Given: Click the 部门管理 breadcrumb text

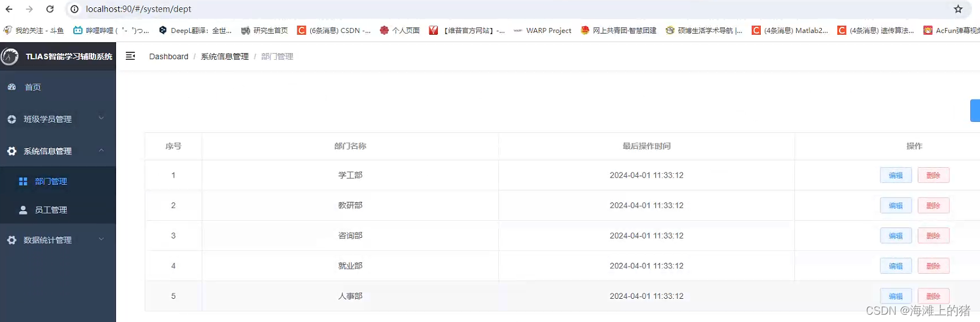Looking at the screenshot, I should (x=277, y=56).
